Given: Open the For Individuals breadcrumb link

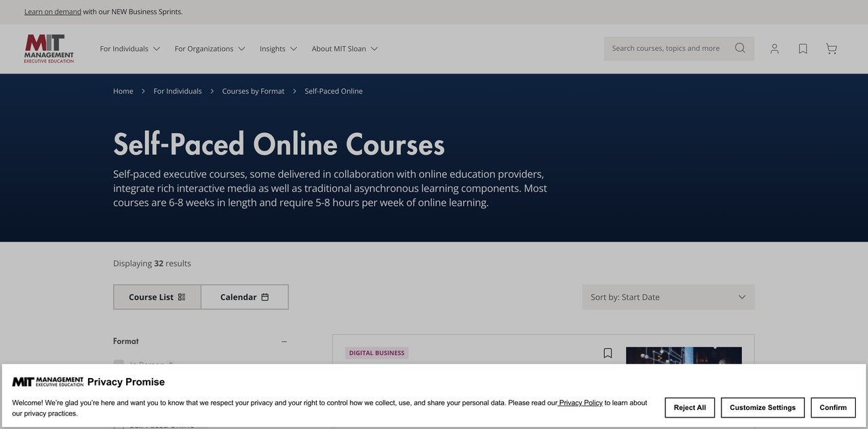Looking at the screenshot, I should pyautogui.click(x=178, y=91).
